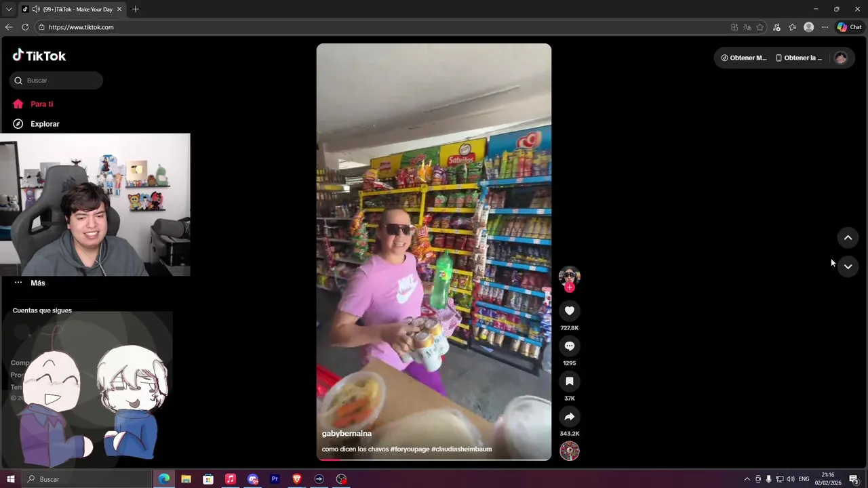
Task: Open Adobe Premiere Pro on the taskbar
Action: pyautogui.click(x=275, y=479)
